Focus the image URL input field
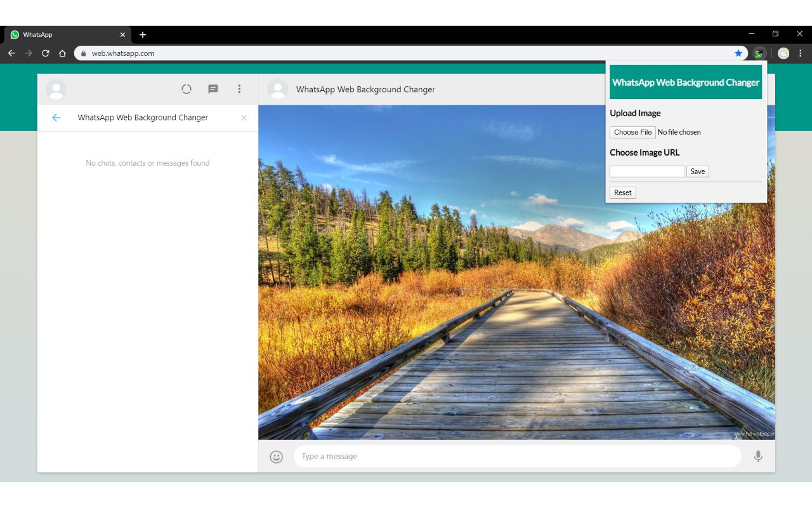Image resolution: width=812 pixels, height=508 pixels. [646, 171]
